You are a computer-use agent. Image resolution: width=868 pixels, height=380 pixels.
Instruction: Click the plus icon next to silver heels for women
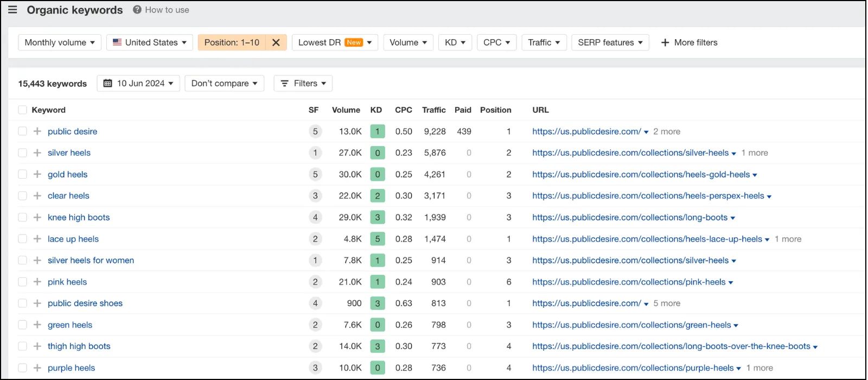[37, 261]
